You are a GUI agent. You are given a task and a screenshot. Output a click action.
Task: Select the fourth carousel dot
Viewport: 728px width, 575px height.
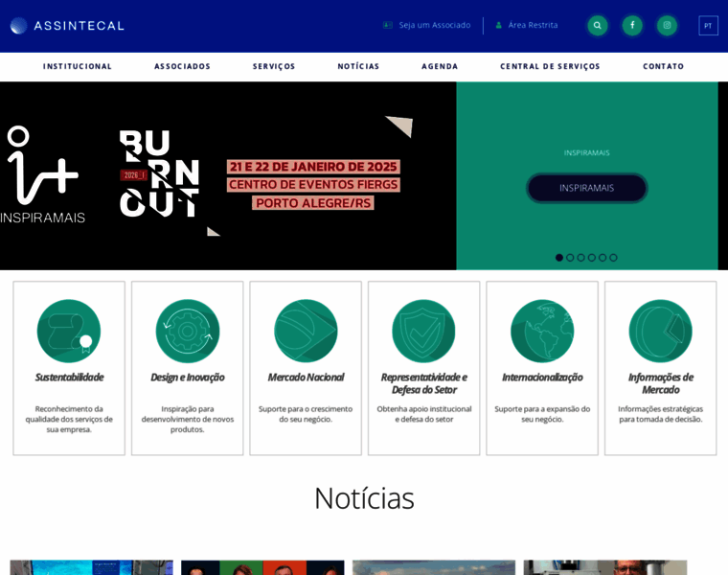tap(592, 258)
